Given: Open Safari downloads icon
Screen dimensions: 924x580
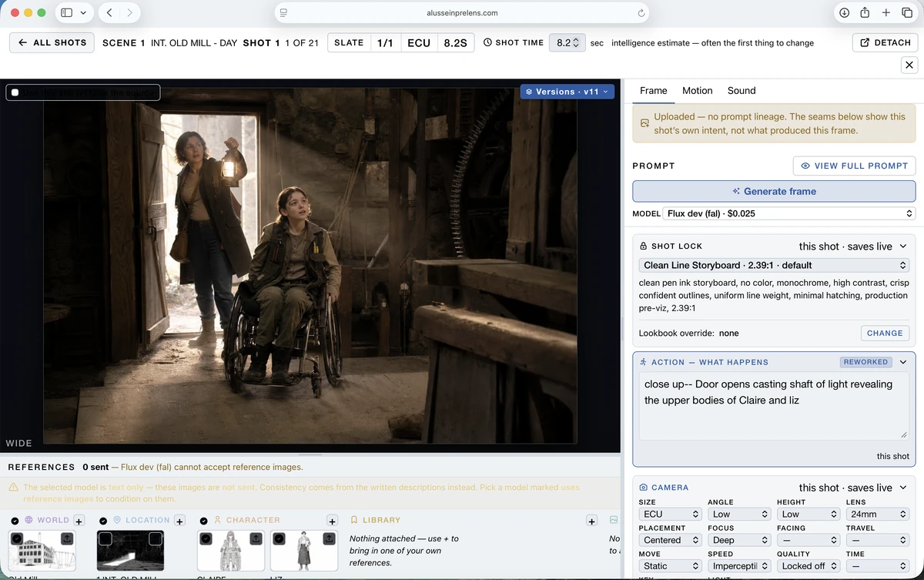Looking at the screenshot, I should [844, 12].
